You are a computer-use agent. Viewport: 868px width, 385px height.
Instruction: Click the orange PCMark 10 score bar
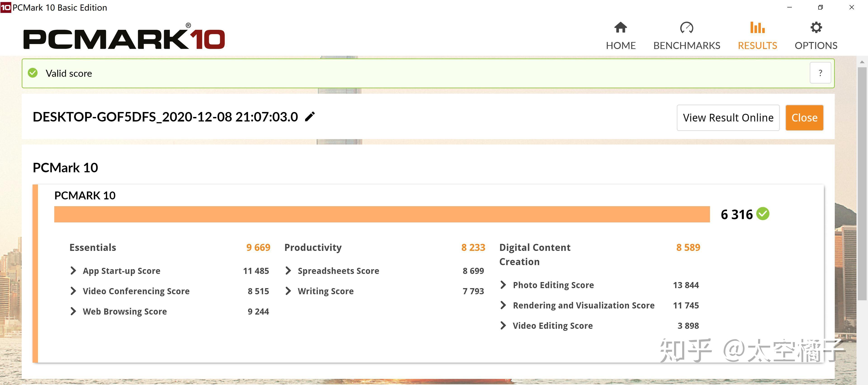(381, 214)
